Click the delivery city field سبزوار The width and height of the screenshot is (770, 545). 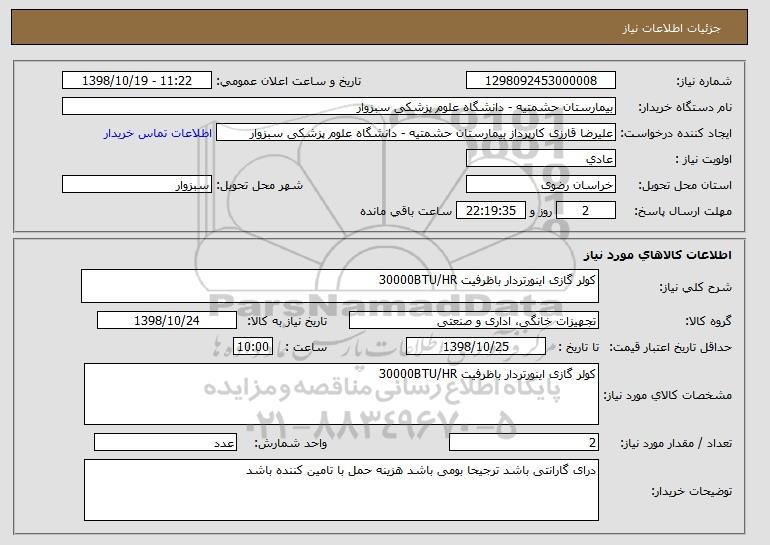(137, 185)
